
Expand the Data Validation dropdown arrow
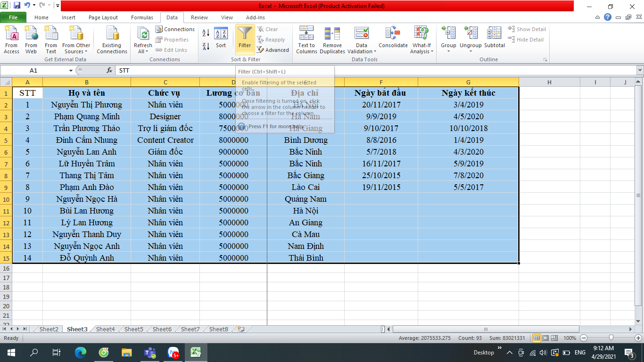click(375, 52)
